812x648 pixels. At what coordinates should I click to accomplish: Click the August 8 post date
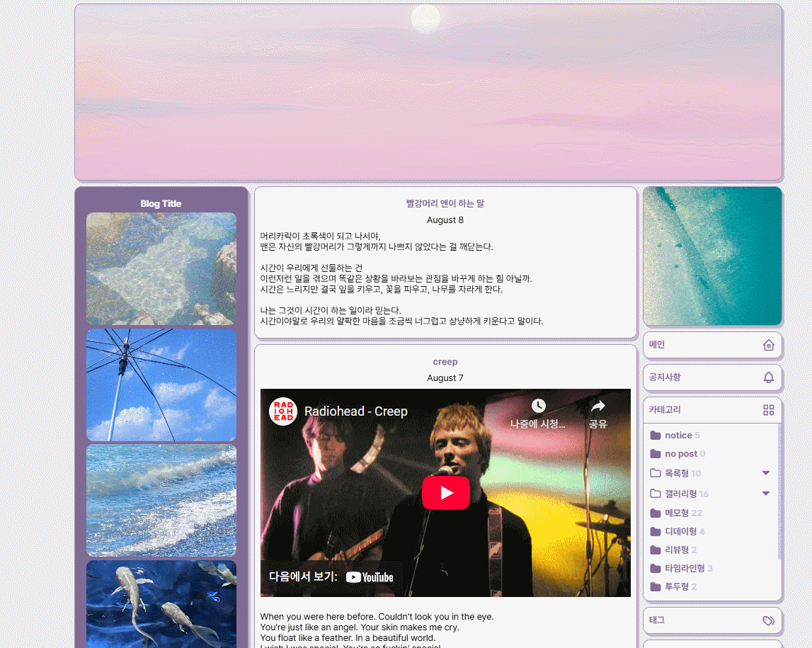click(445, 220)
